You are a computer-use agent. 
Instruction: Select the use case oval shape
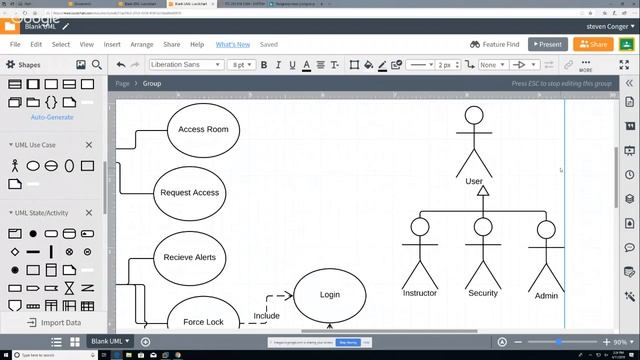pos(33,166)
